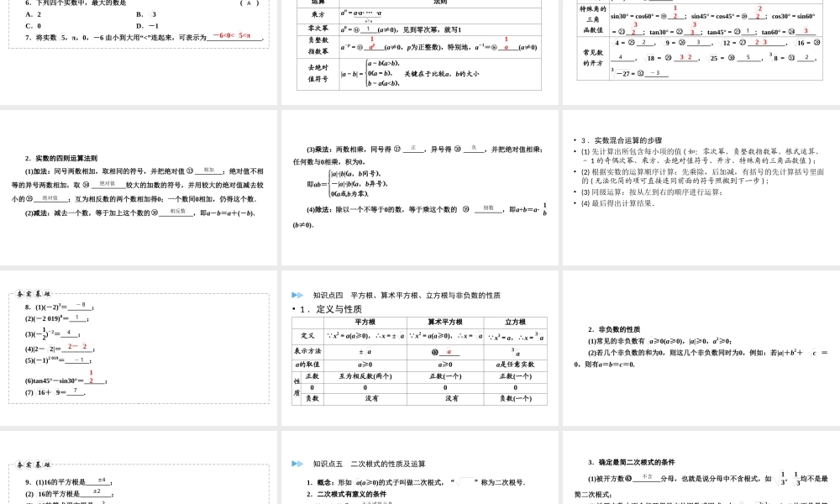The width and height of the screenshot is (840, 504).
Task: Click the 负整数指数幂 row label
Action: point(318,45)
